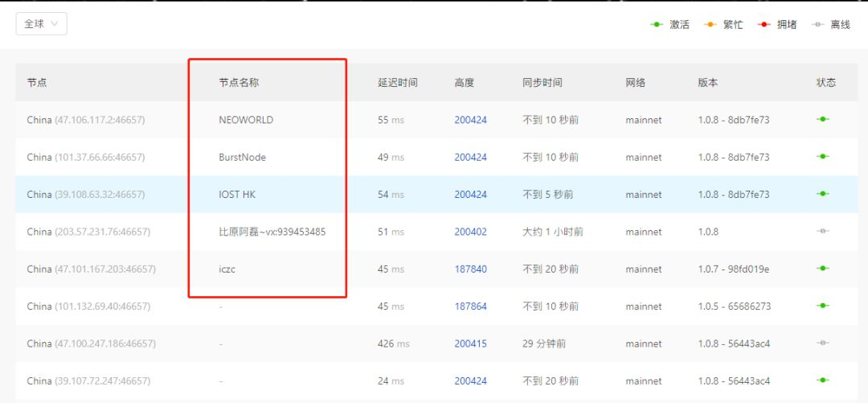
Task: Open the 全球 region dropdown
Action: pyautogui.click(x=42, y=24)
